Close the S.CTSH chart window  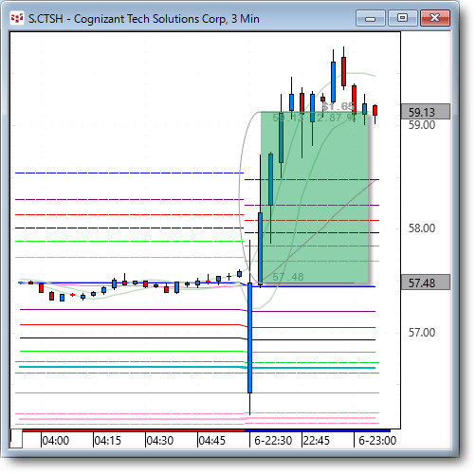[435, 18]
